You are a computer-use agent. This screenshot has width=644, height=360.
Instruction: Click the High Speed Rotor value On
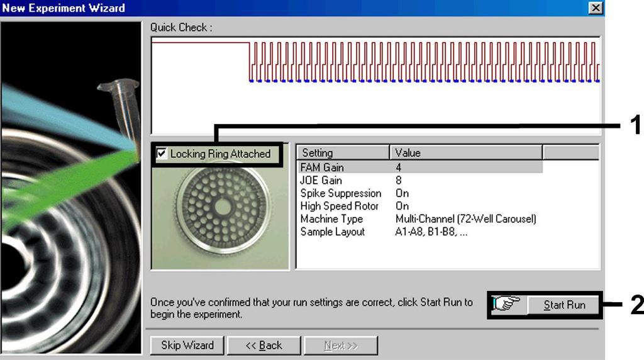pyautogui.click(x=402, y=206)
